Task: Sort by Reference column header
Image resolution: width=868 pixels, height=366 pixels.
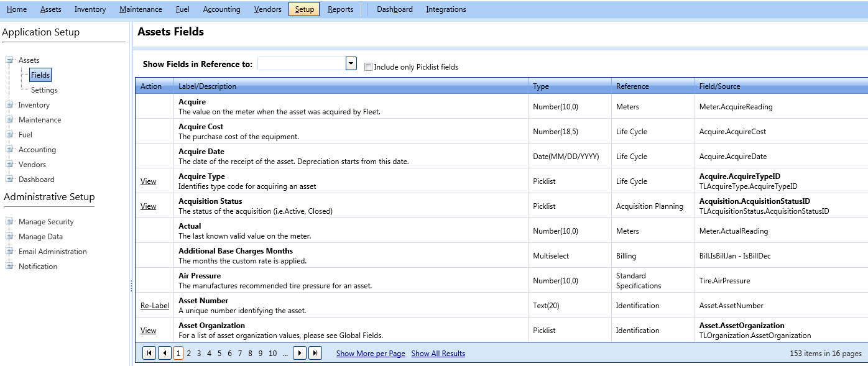Action: tap(653, 86)
